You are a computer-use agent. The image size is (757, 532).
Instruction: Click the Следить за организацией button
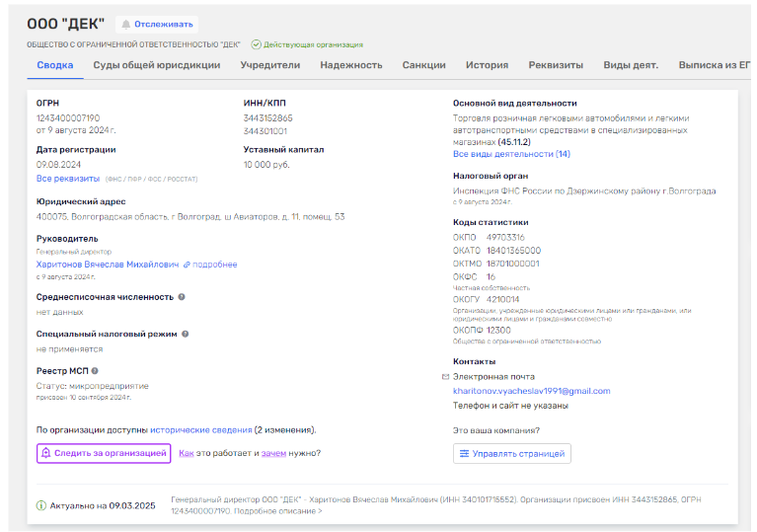coord(104,453)
